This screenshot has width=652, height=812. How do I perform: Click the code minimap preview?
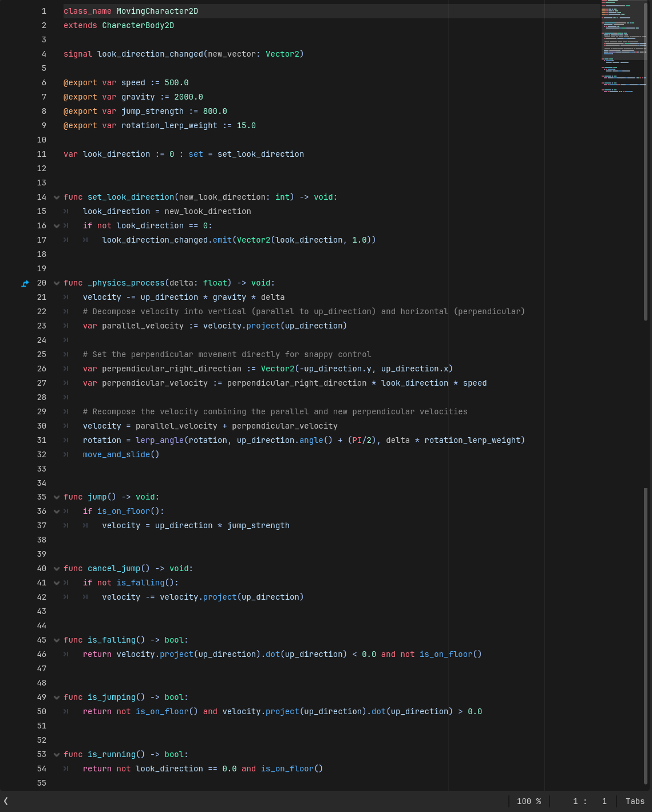pos(624,46)
